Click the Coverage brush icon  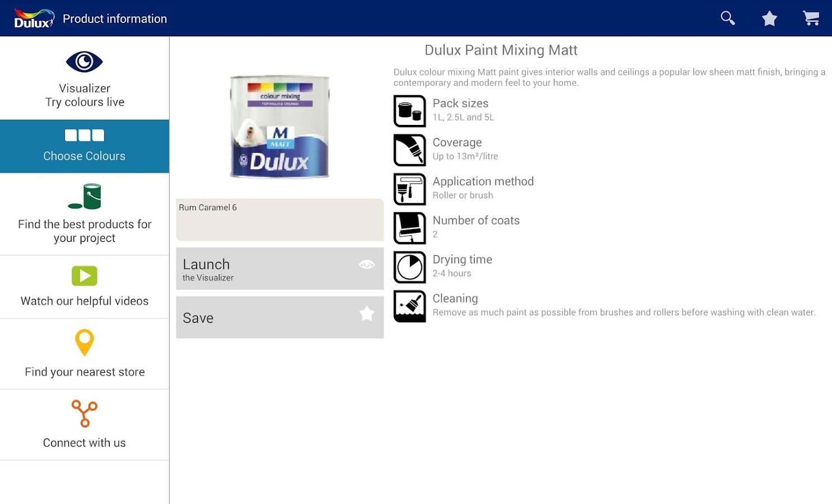click(409, 150)
